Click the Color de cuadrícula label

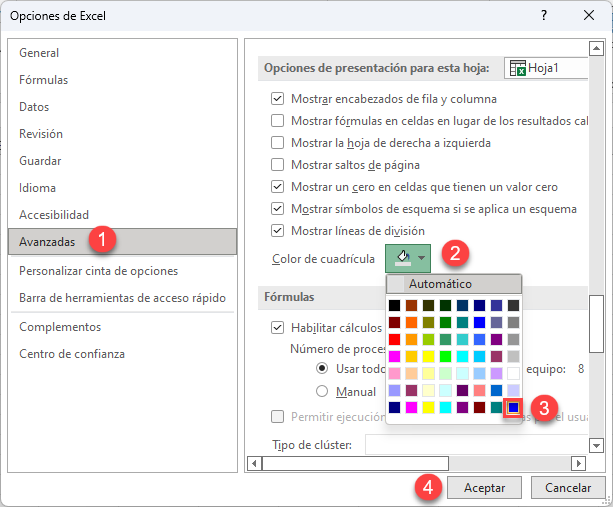323,259
